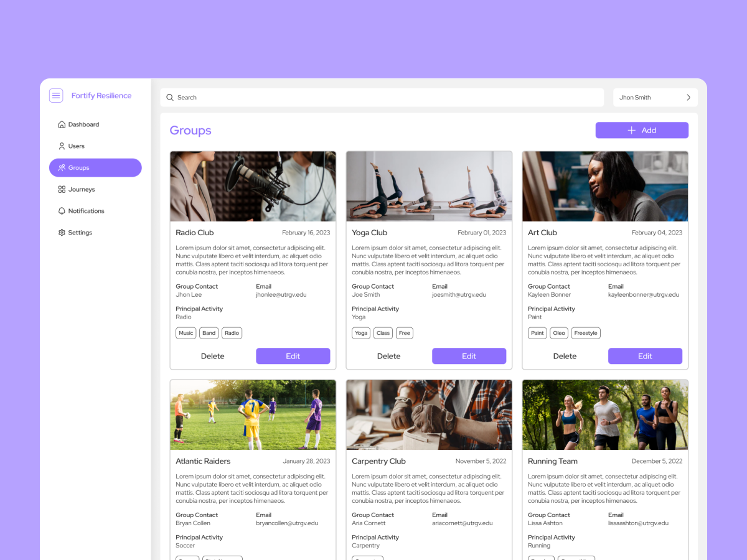747x560 pixels.
Task: Click email joesmith@utrgv.edu
Action: (459, 295)
